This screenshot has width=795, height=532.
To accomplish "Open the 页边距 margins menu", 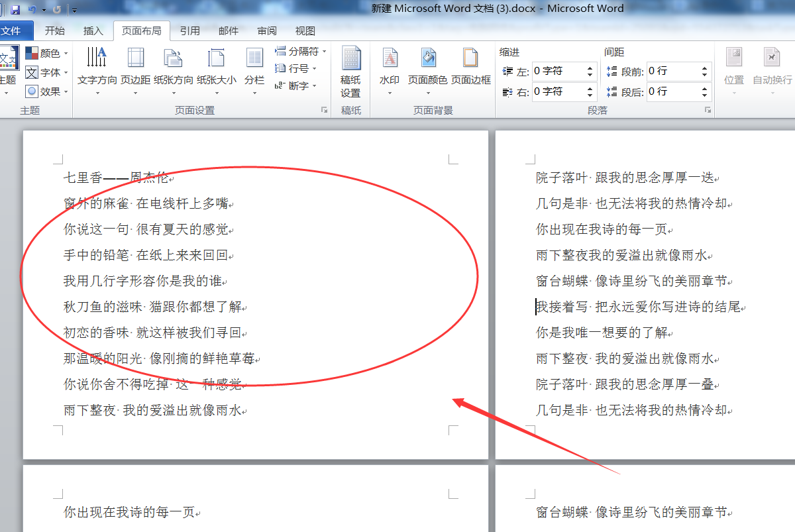I will tap(135, 72).
